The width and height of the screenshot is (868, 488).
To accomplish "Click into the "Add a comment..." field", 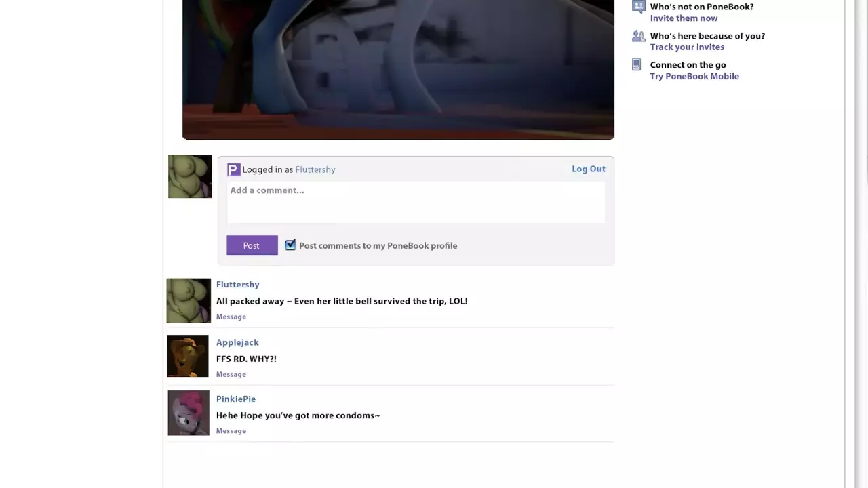I will [x=415, y=201].
